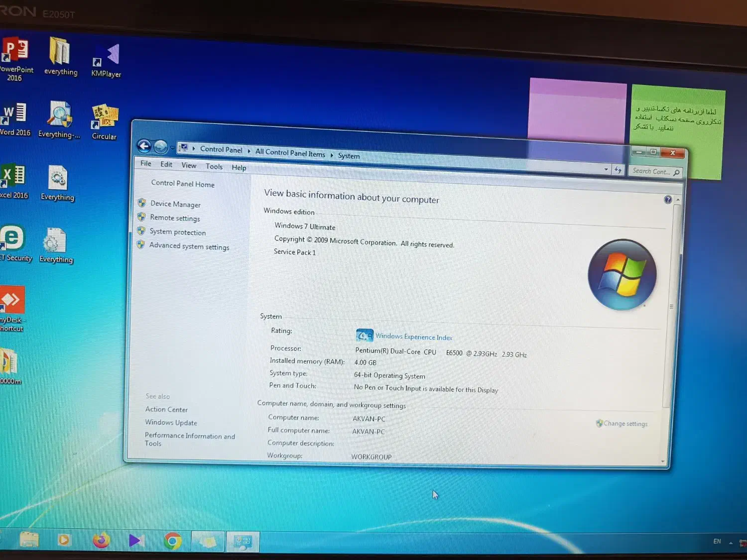Expand the arrow after All Control Panel Items
This screenshot has height=560, width=747.
[x=332, y=155]
